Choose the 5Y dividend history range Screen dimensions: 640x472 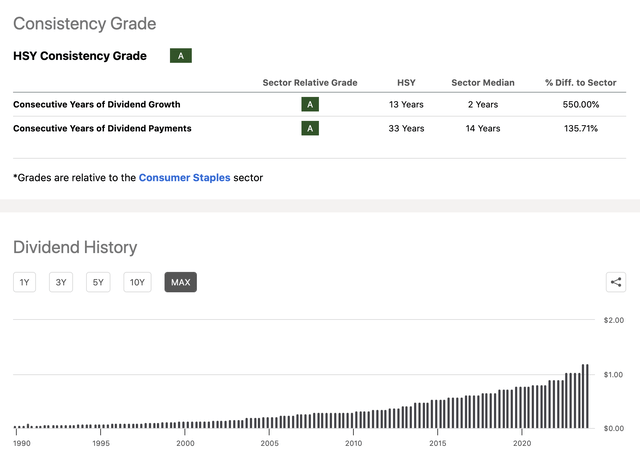tap(98, 282)
